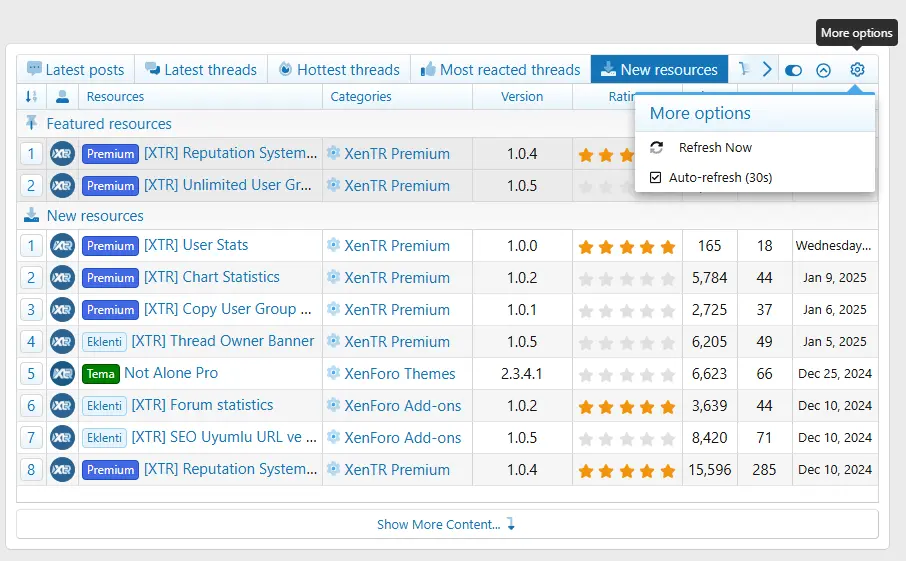Viewport: 906px width, 561px height.
Task: Click the Categories column header
Action: (361, 96)
